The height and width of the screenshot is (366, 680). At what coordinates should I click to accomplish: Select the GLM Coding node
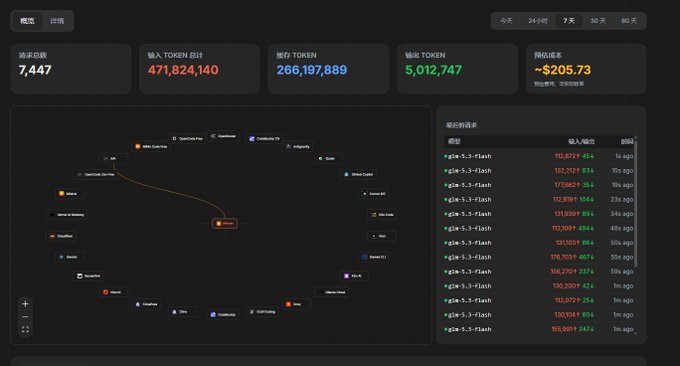point(262,312)
